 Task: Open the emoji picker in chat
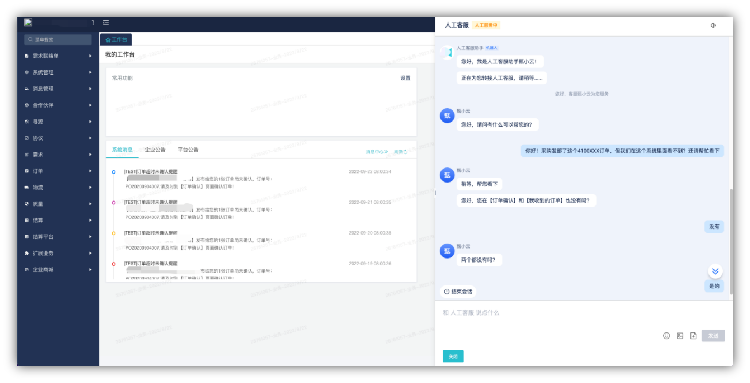pyautogui.click(x=666, y=336)
